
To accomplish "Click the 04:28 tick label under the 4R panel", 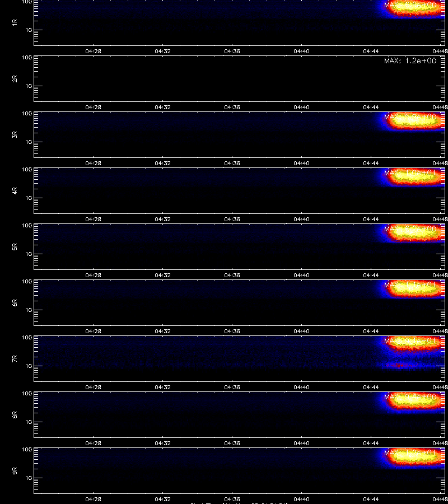I will pos(93,219).
